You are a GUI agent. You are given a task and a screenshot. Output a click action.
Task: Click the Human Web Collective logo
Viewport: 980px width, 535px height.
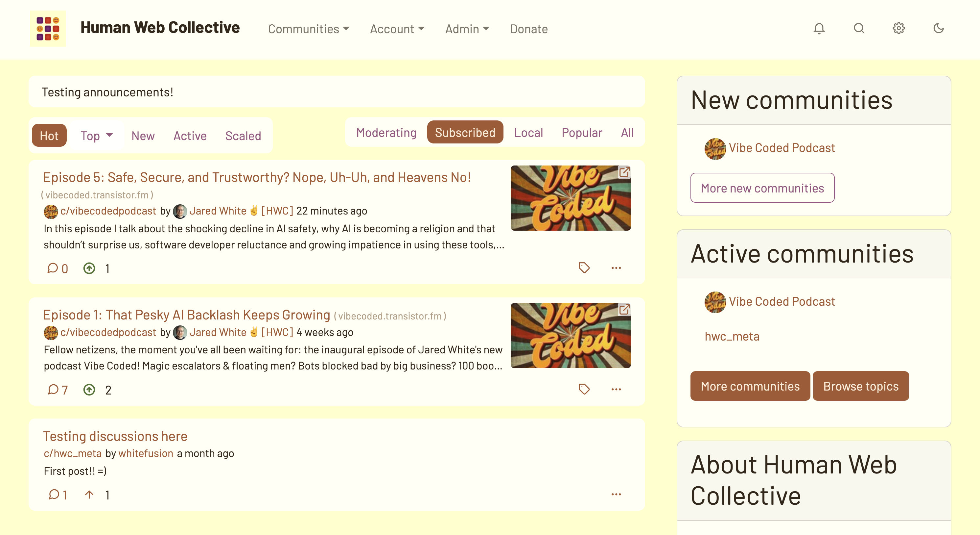coord(48,29)
